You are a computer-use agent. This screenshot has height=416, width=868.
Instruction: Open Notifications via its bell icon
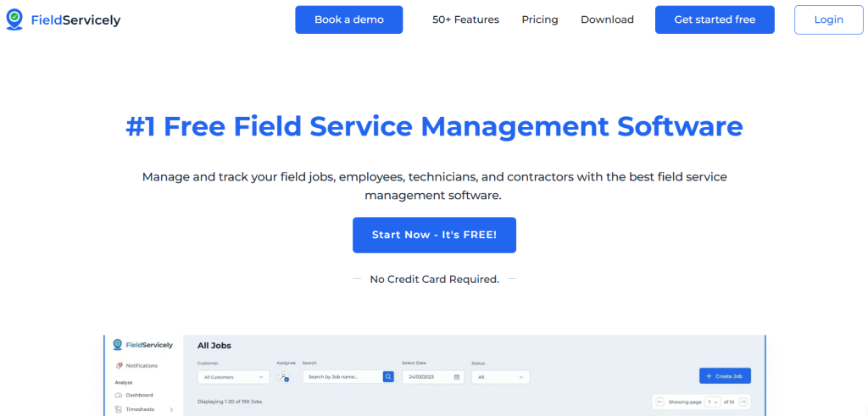pos(119,366)
